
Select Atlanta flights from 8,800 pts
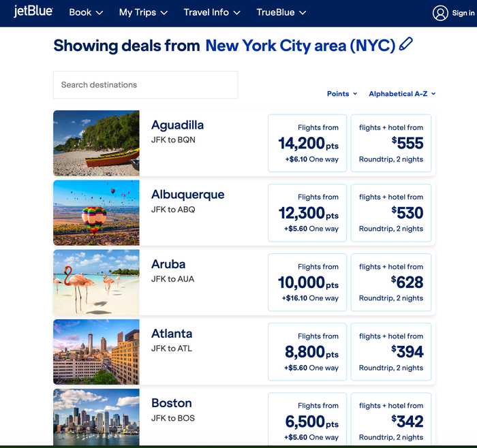pos(307,351)
